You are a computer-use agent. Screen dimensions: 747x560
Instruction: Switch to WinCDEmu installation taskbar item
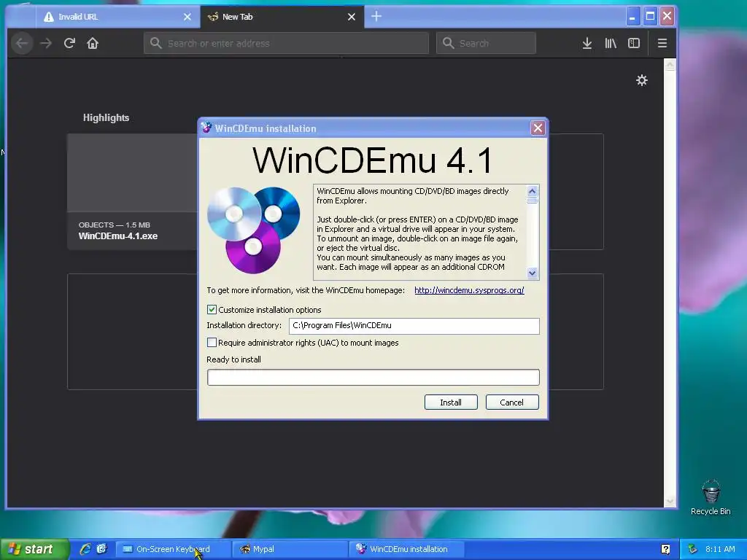407,549
